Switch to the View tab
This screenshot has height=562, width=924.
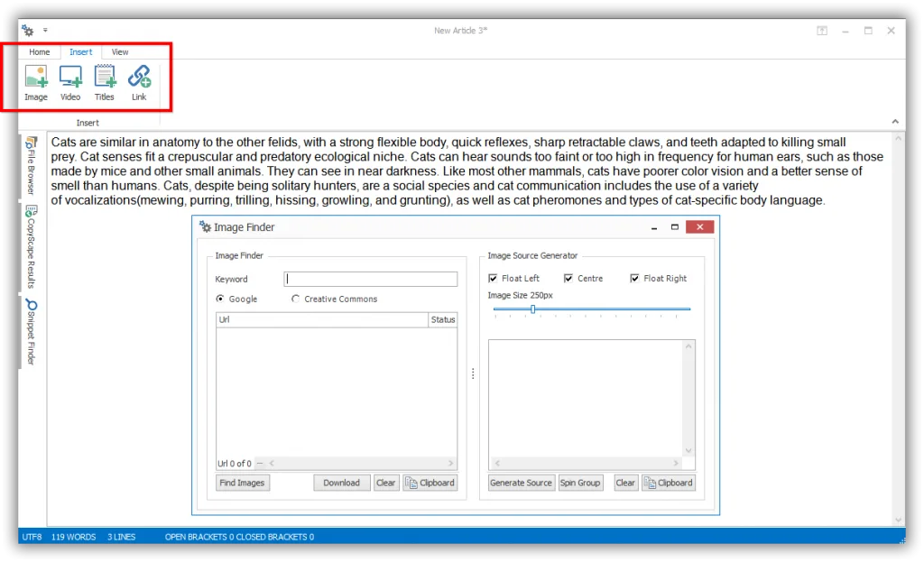click(x=120, y=51)
